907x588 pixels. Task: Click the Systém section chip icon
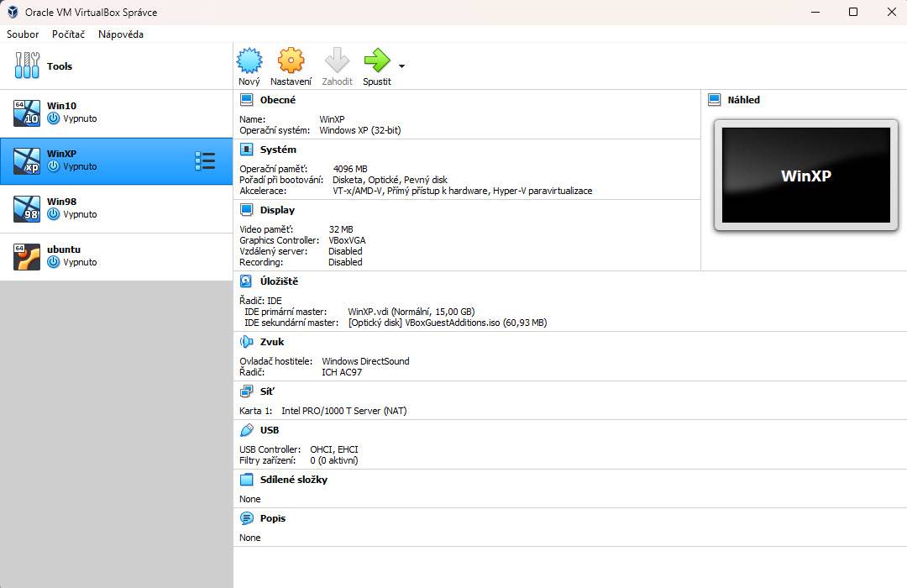point(246,150)
